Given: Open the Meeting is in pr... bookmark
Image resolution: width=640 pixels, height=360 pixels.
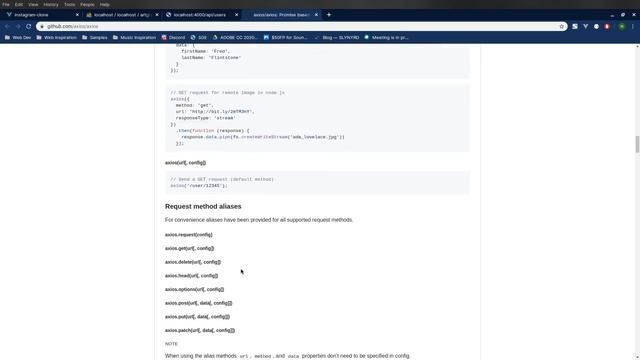Looking at the screenshot, I should (386, 37).
